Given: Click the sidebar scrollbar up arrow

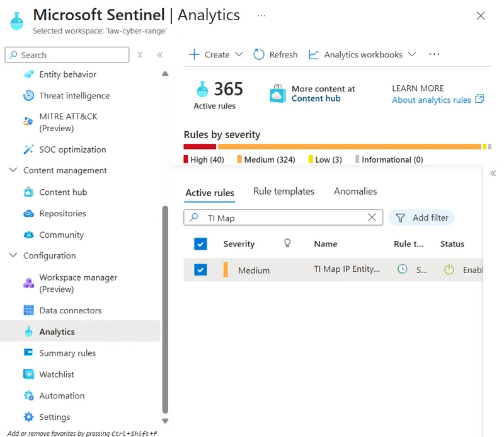Looking at the screenshot, I should click(165, 74).
